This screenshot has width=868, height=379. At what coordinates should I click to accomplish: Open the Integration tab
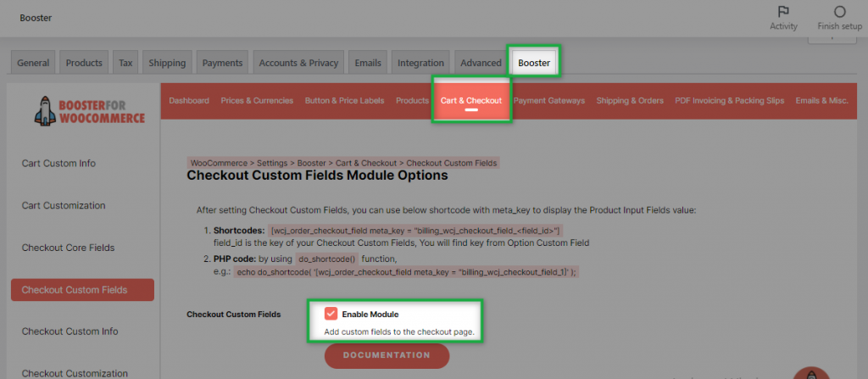420,63
